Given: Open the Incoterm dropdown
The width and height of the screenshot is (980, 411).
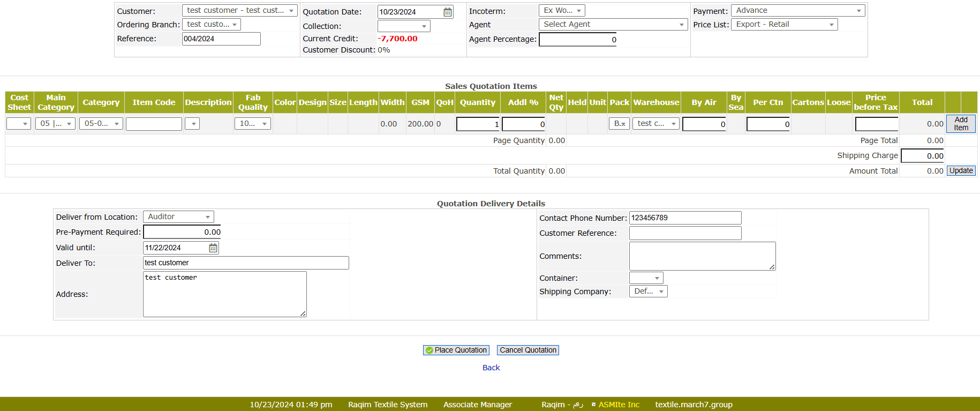Looking at the screenshot, I should [561, 11].
